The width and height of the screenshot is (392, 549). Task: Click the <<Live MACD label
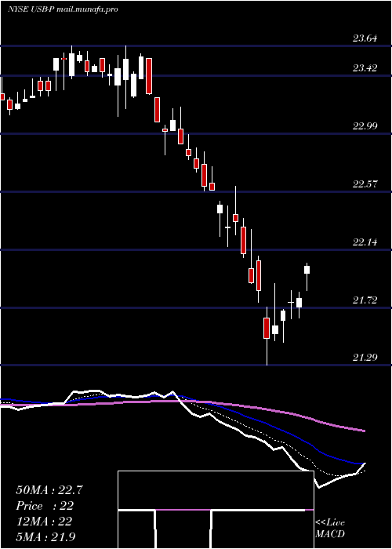pos(330,528)
